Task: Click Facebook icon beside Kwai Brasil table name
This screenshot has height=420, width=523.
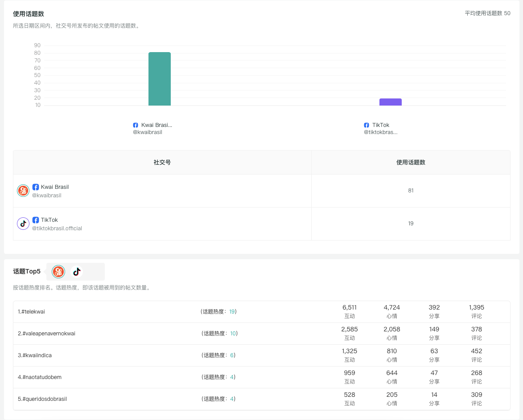Action: [36, 187]
